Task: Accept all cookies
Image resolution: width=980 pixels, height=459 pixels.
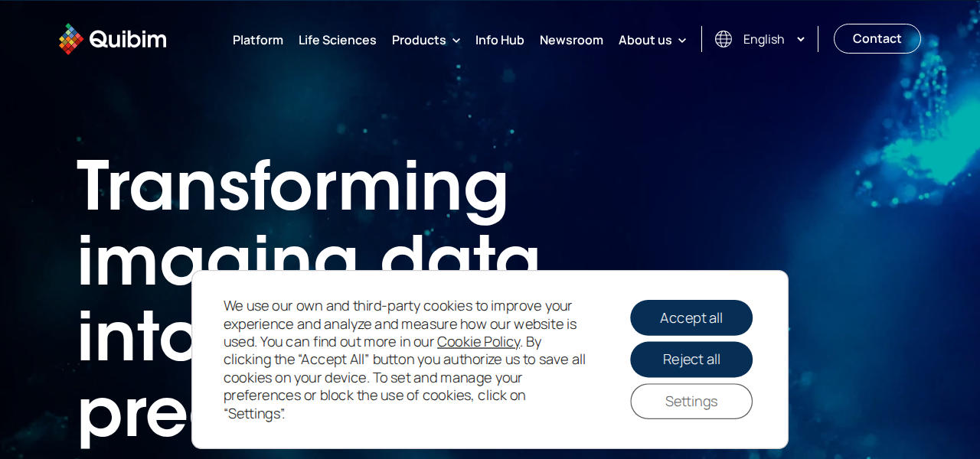Action: point(691,317)
